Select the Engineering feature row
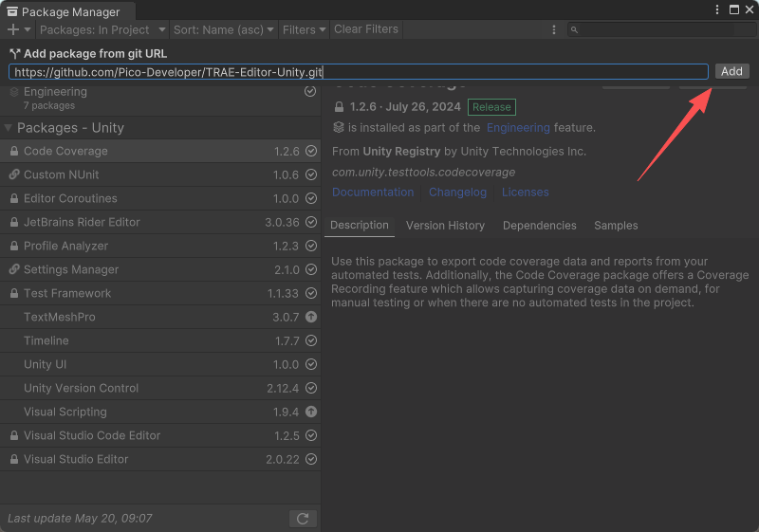The width and height of the screenshot is (759, 532). click(x=160, y=99)
